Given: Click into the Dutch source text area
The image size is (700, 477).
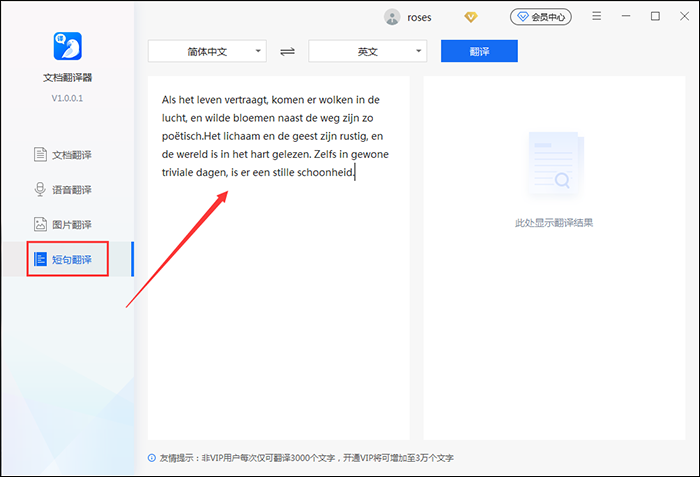Looking at the screenshot, I should [279, 258].
